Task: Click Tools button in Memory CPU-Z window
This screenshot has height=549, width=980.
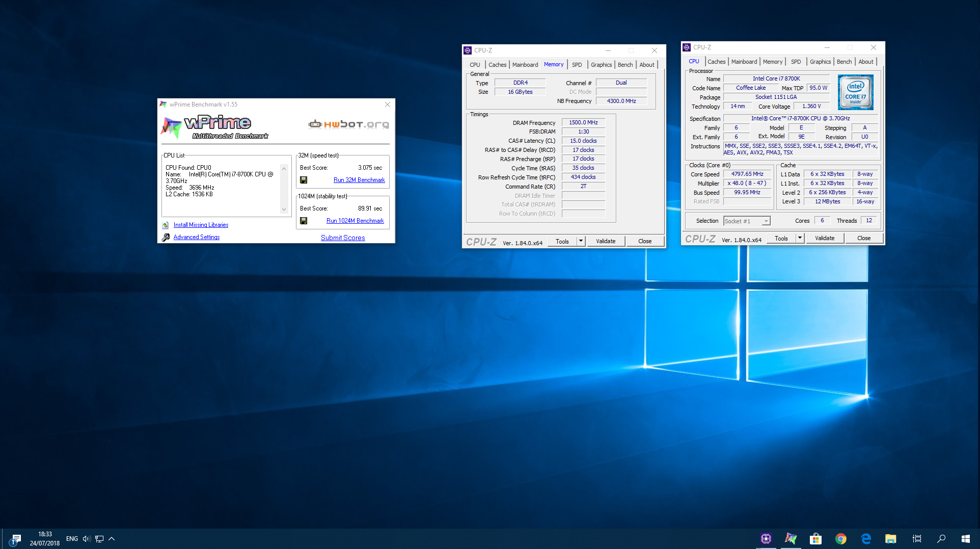Action: 562,241
